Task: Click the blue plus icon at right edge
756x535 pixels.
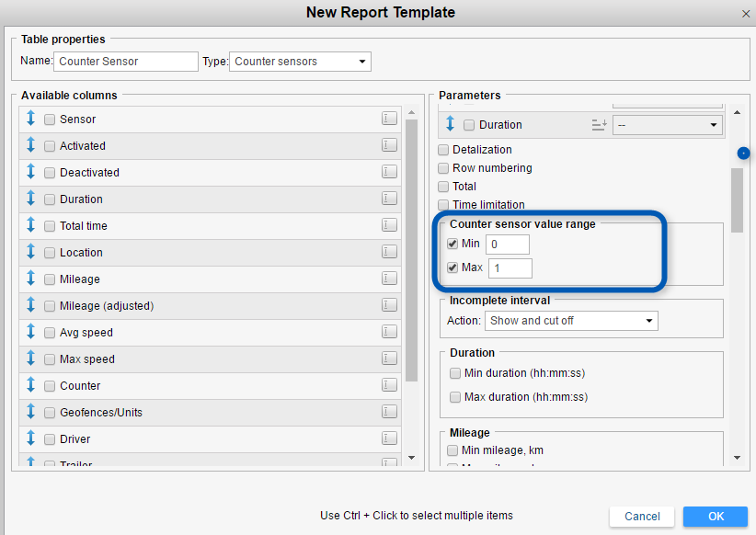Action: pos(743,154)
